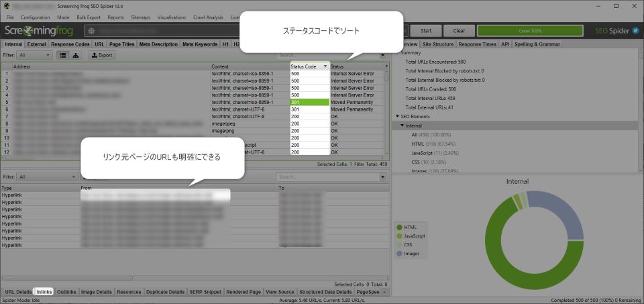Switch to the Meta Description tab
The image size is (644, 304).
tap(158, 44)
